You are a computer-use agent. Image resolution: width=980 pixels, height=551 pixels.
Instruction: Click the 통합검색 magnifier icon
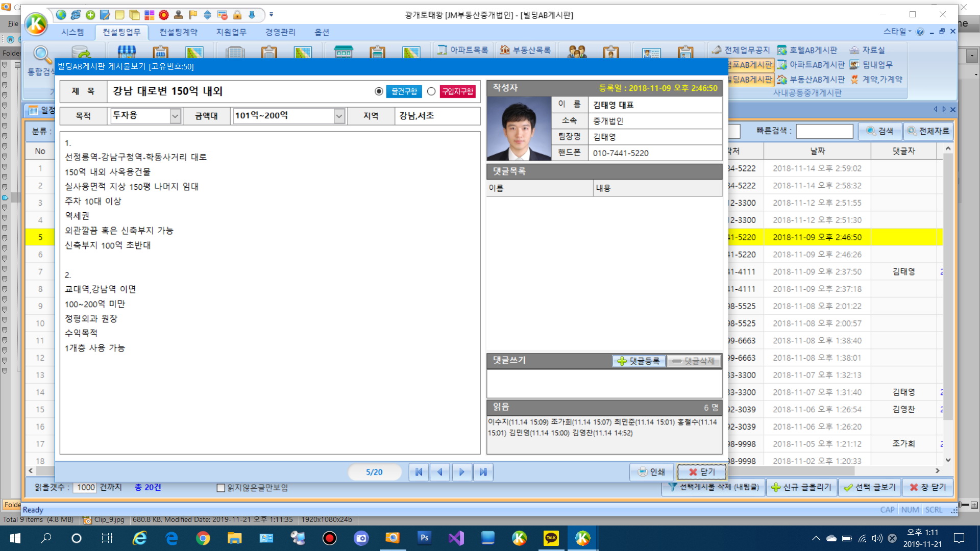click(42, 54)
